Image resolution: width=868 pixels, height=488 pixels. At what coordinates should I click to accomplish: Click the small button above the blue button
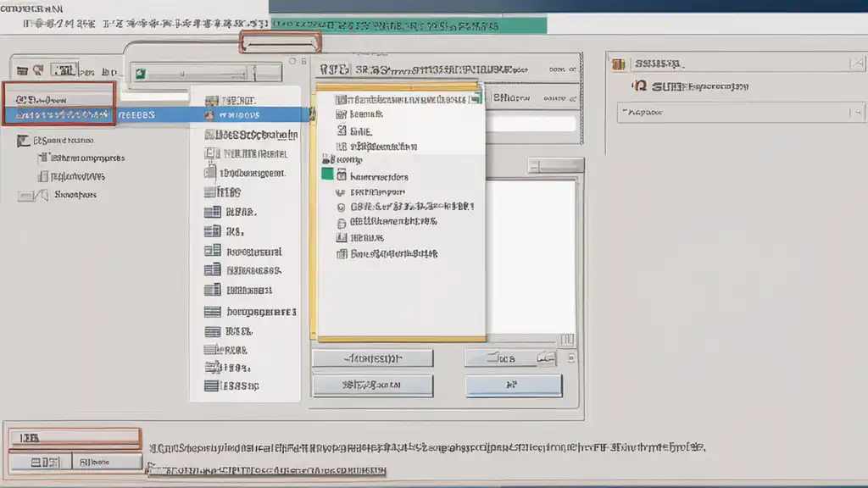[x=509, y=358]
